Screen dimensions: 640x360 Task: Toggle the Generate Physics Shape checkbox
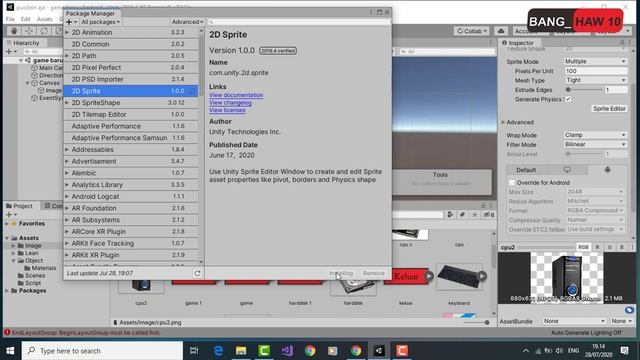coord(568,99)
